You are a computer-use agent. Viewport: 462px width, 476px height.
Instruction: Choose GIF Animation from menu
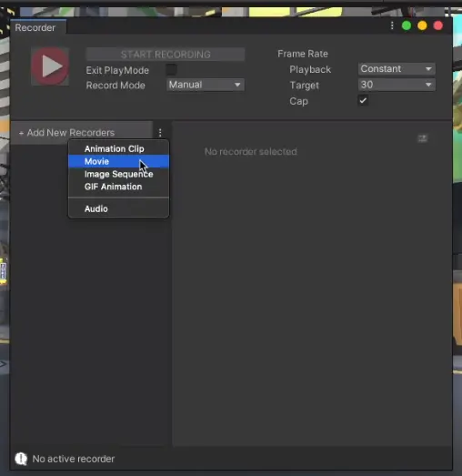118,187
